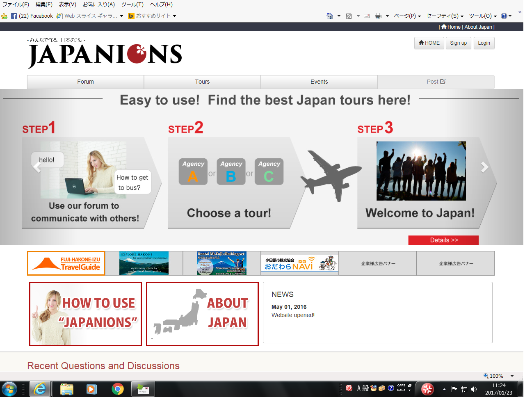
Task: Open Windows Explorer from the taskbar
Action: (66, 389)
